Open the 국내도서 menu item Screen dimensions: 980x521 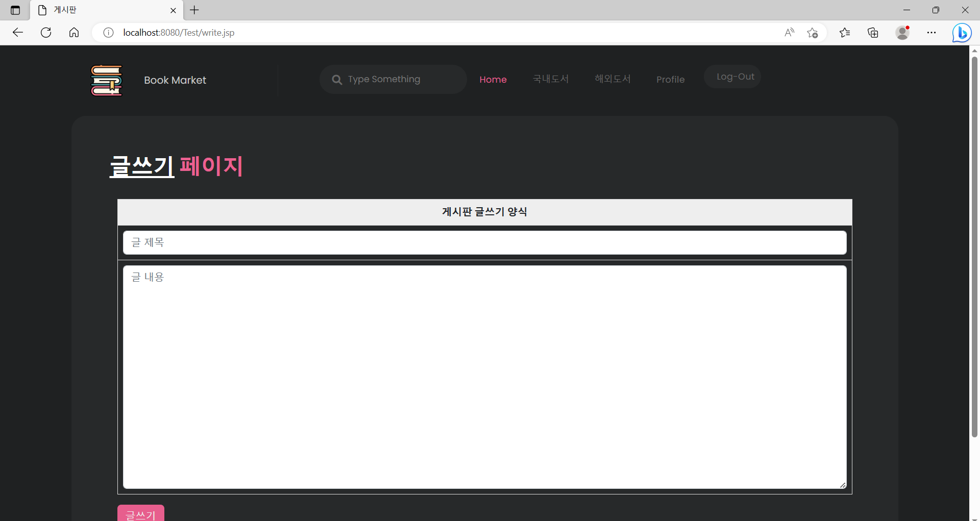pos(550,79)
